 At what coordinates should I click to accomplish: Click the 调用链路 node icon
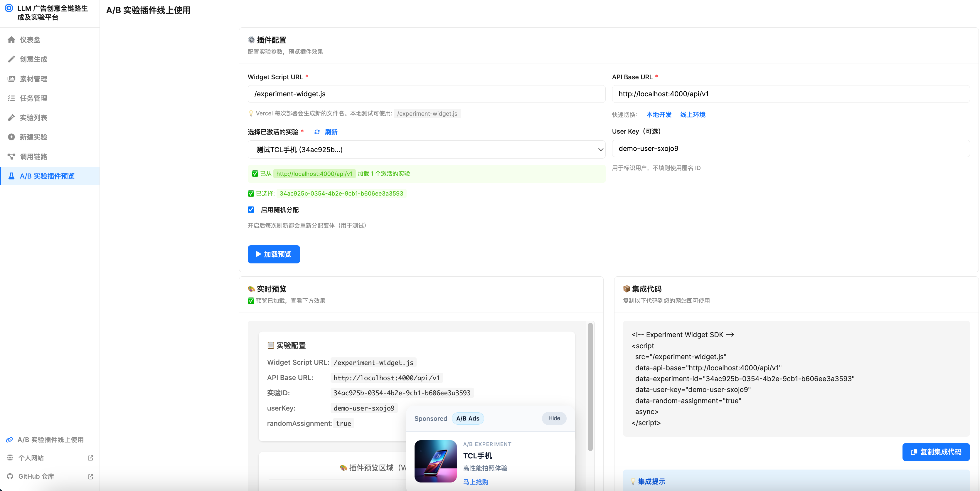coord(11,157)
